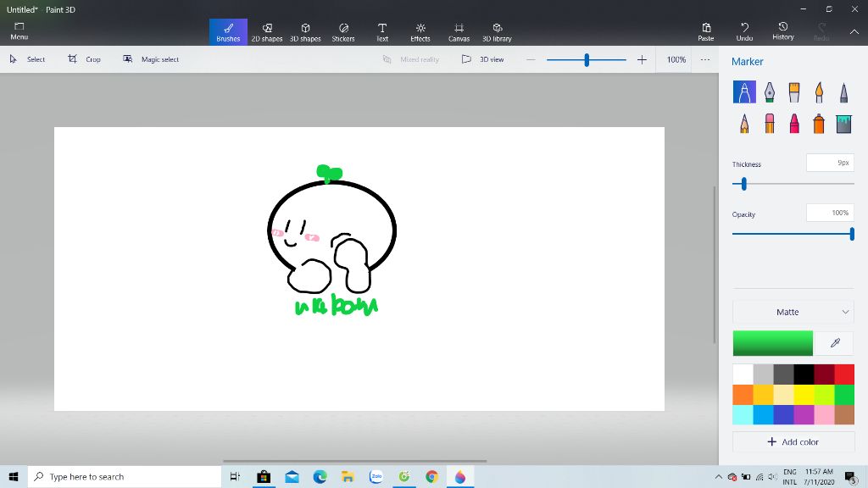Pick the black color swatch
The width and height of the screenshot is (868, 488).
pyautogui.click(x=804, y=374)
